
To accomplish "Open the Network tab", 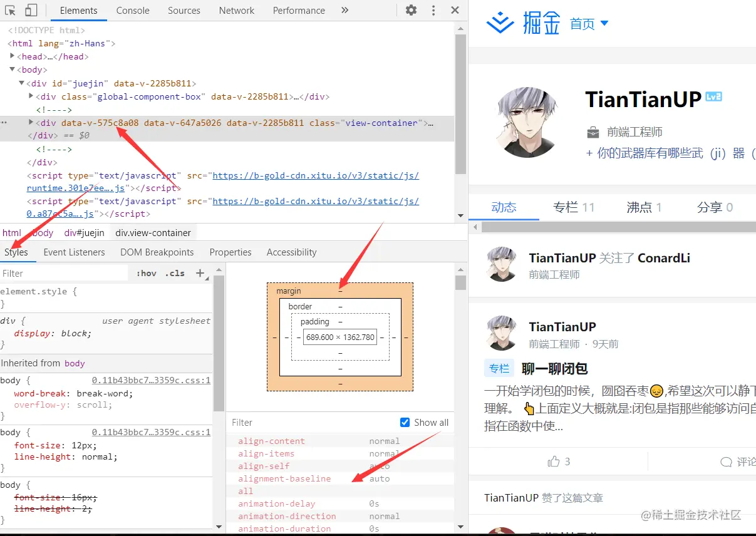I will 237,11.
